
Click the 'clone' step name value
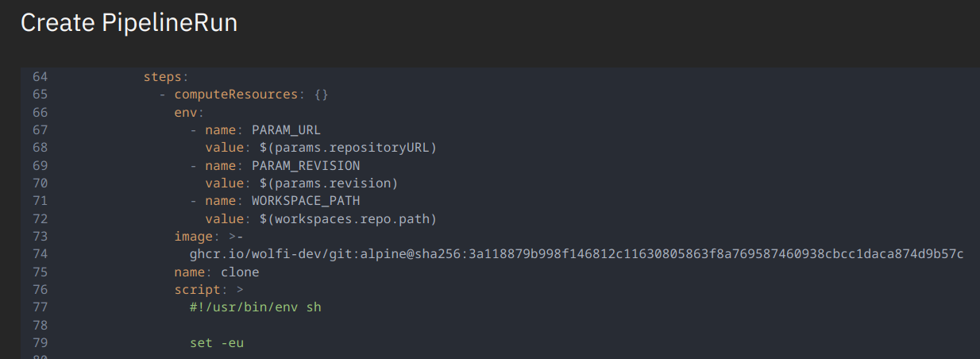pos(240,272)
